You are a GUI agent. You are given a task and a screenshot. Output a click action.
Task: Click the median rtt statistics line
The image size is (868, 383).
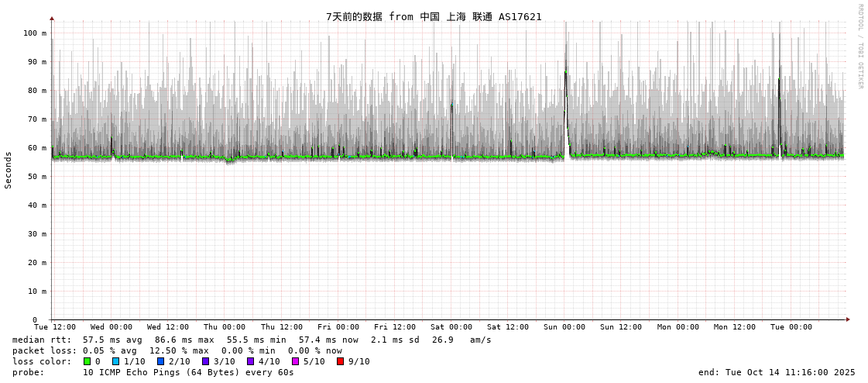pyautogui.click(x=252, y=340)
